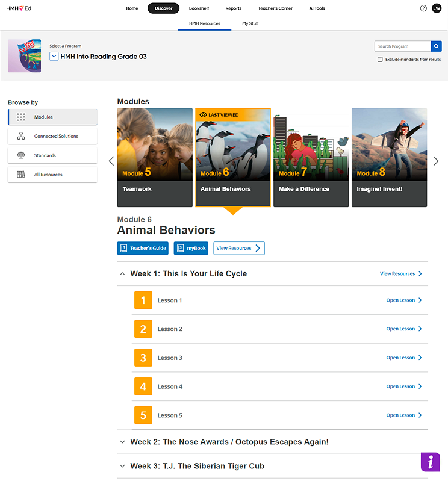Click the orange Lesson 2 number badge
Screen dimensions: 448x487
[x=143, y=329]
